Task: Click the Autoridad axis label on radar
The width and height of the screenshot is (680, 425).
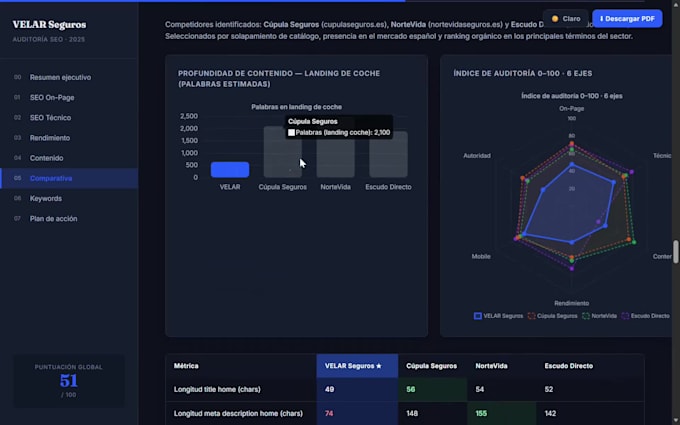Action: point(477,156)
